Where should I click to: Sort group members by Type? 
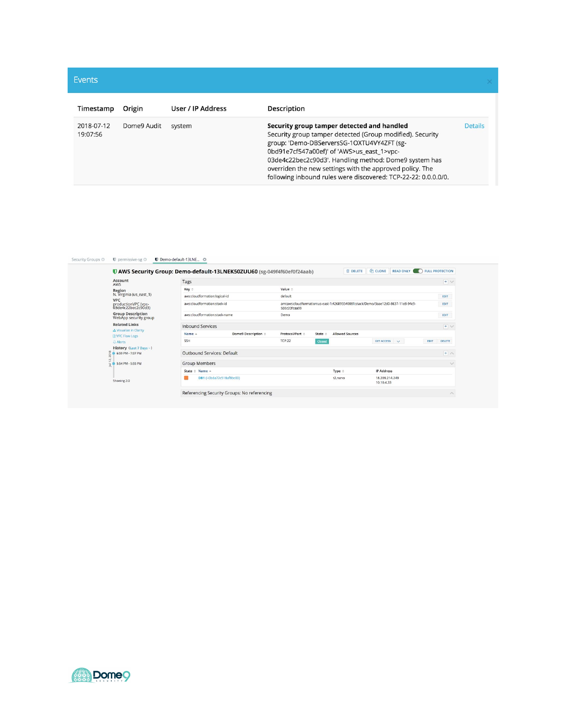pos(339,371)
